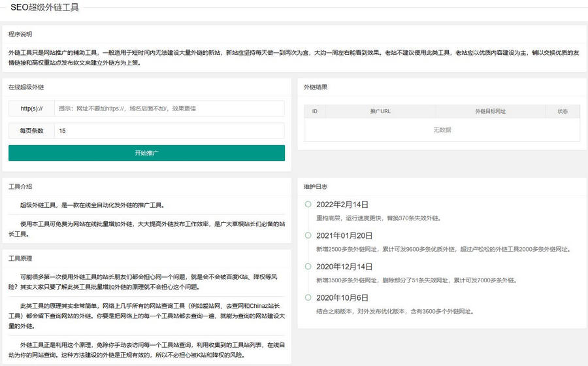This screenshot has height=366, width=588.
Task: Click the 状态 column header
Action: 563,112
